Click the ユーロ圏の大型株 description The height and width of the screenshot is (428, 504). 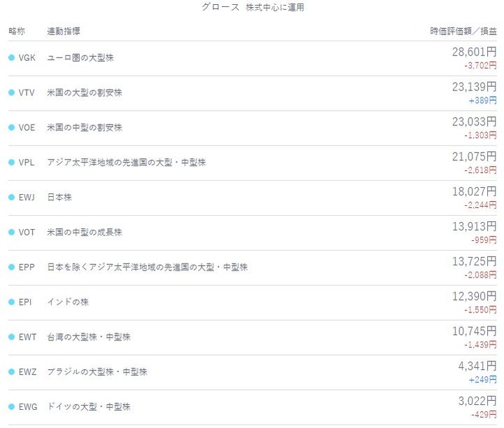pyautogui.click(x=80, y=57)
